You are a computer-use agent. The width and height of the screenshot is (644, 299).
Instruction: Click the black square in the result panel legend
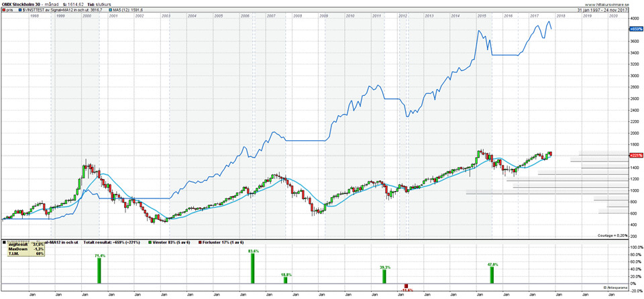(4, 242)
